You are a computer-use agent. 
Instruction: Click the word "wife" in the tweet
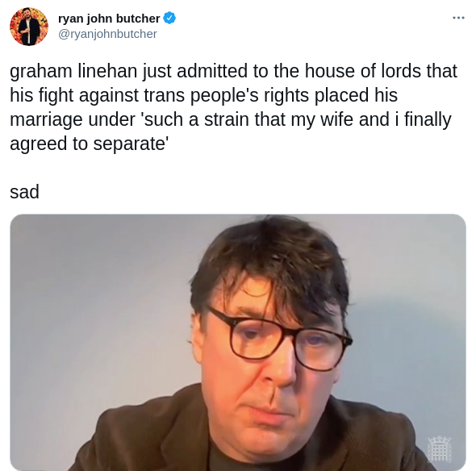pyautogui.click(x=337, y=119)
